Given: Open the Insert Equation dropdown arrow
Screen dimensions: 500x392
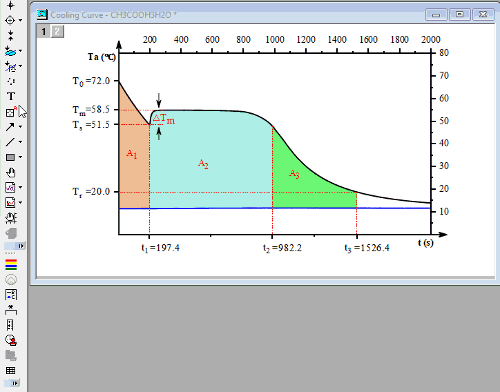Looking at the screenshot, I should (20, 187).
